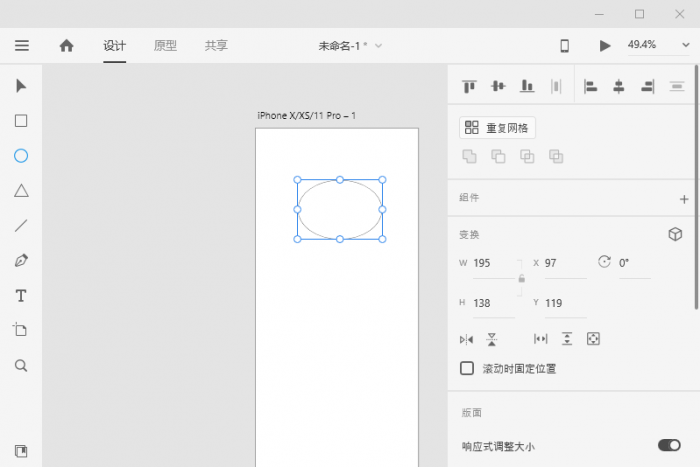Image resolution: width=700 pixels, height=467 pixels.
Task: Enable 滚动时固定位置 checkbox
Action: coord(467,368)
